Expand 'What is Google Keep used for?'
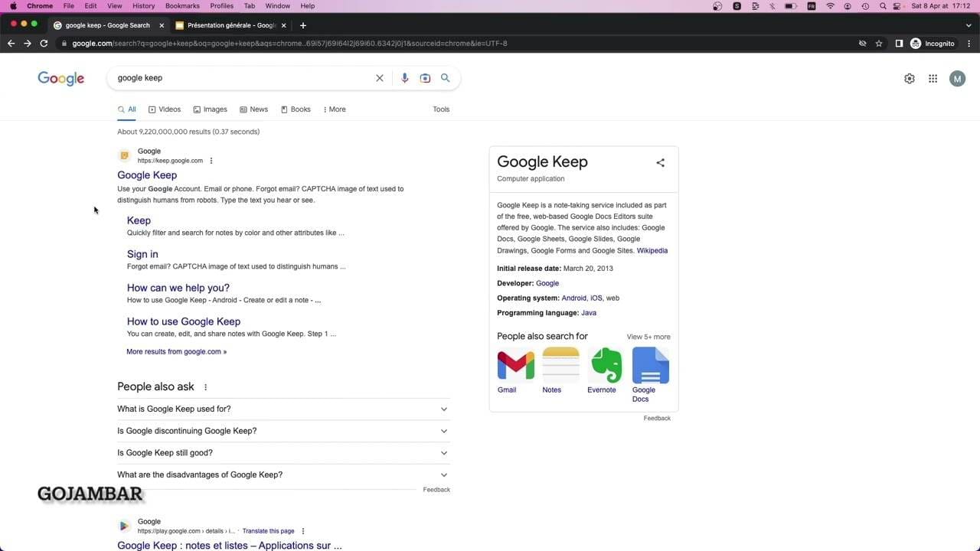This screenshot has height=551, width=980. [283, 409]
